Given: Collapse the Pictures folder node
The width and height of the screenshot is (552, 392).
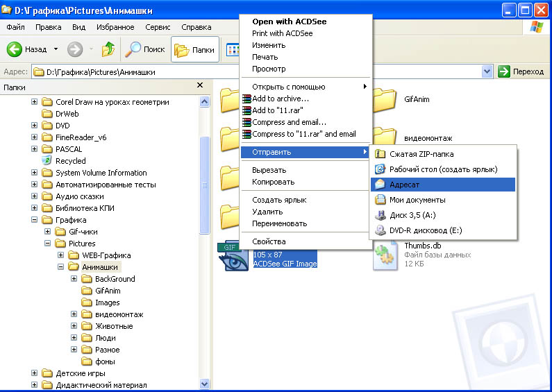Looking at the screenshot, I should click(47, 243).
